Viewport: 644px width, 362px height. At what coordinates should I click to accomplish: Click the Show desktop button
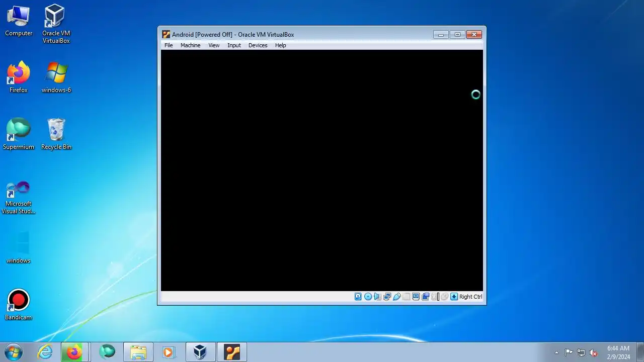(x=640, y=352)
